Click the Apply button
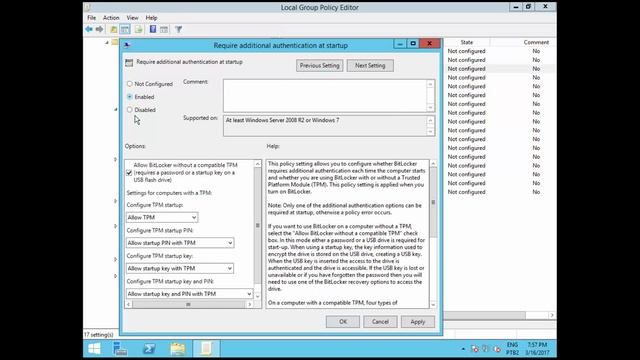 pyautogui.click(x=418, y=322)
